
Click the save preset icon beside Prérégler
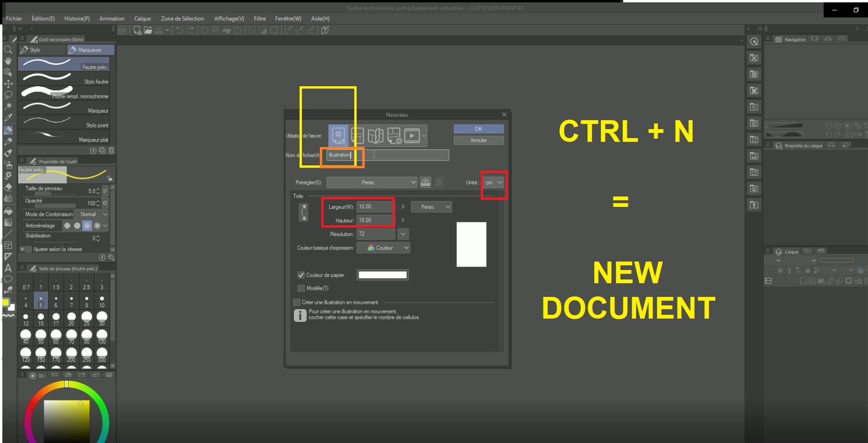coord(426,182)
